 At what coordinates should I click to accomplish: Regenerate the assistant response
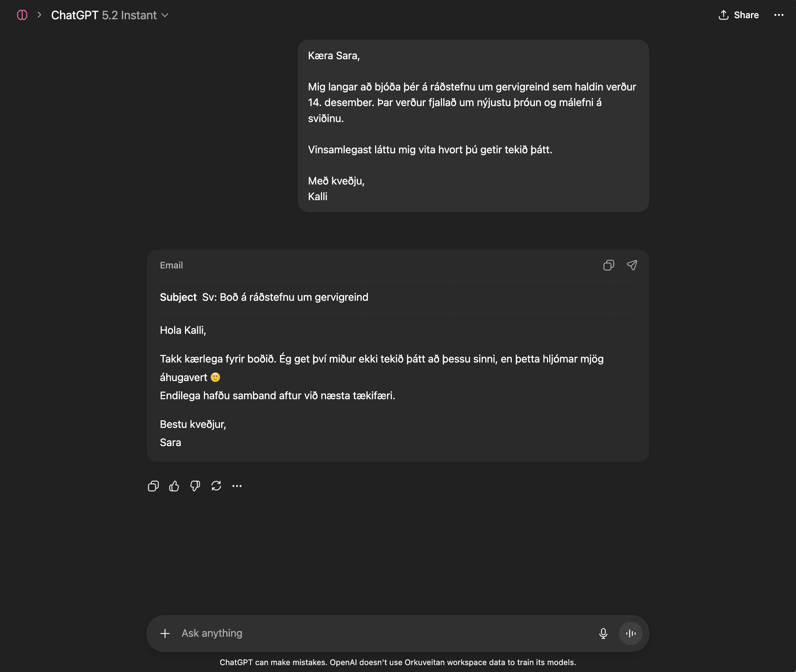point(216,486)
